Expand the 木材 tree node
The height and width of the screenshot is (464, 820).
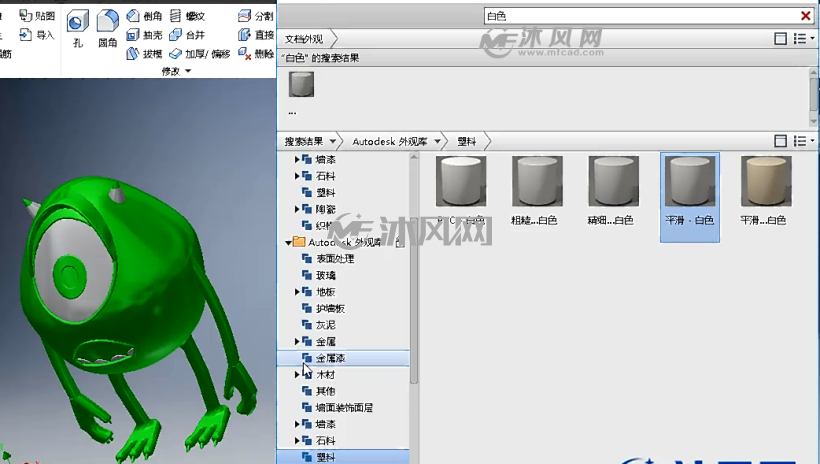coord(297,375)
